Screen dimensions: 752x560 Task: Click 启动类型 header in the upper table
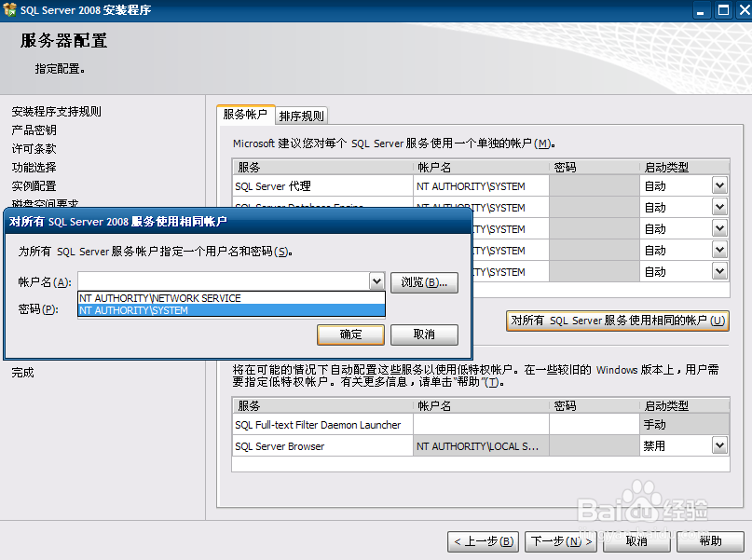click(684, 168)
